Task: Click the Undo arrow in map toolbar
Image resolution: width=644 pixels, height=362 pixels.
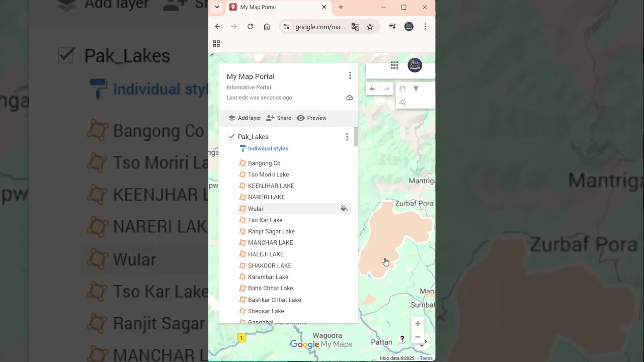Action: pos(372,89)
